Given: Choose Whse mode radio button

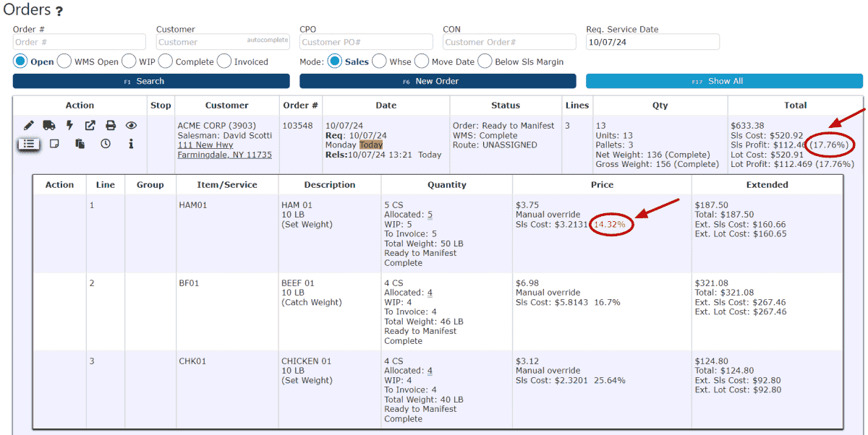Looking at the screenshot, I should [379, 61].
